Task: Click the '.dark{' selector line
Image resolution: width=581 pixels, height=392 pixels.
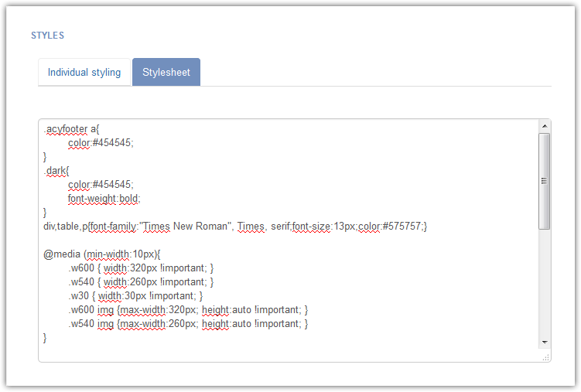Action: [56, 171]
